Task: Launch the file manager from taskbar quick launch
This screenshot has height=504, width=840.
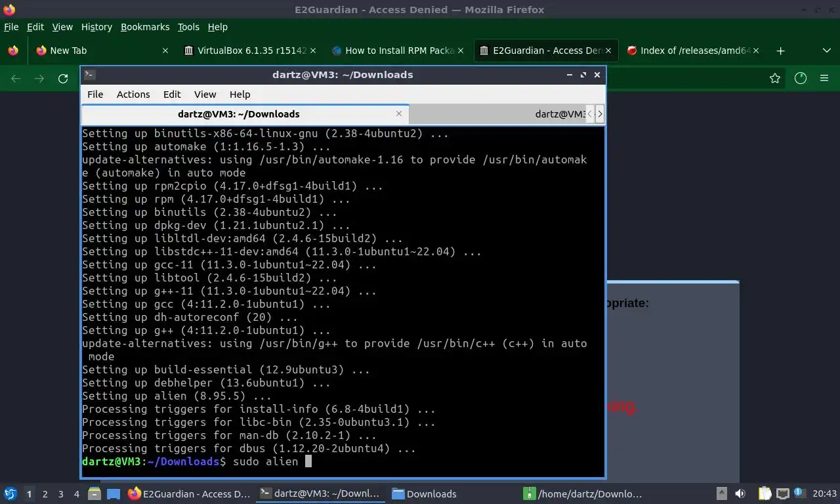Action: pos(94,493)
